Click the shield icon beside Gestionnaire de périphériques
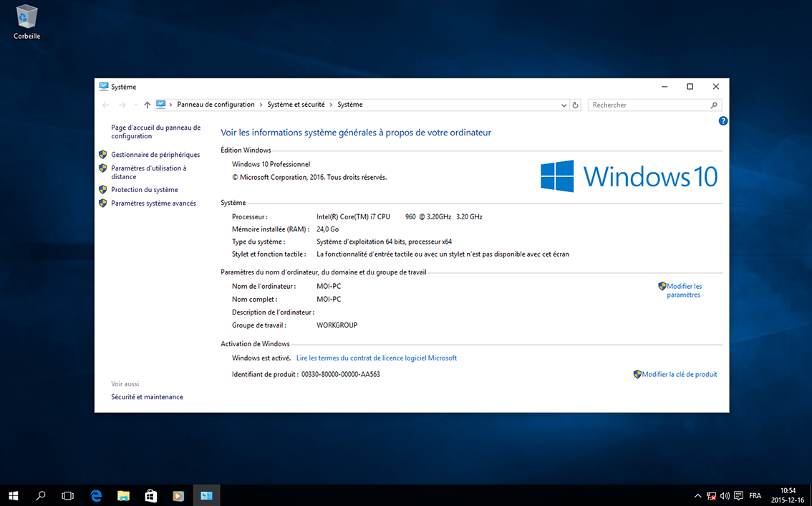The height and width of the screenshot is (506, 812). (102, 155)
